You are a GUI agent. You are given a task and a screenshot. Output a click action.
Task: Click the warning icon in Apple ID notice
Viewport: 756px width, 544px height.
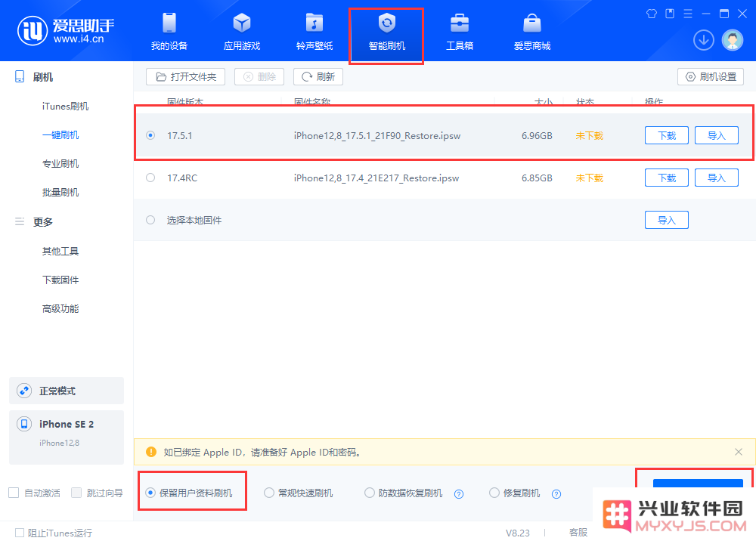151,452
